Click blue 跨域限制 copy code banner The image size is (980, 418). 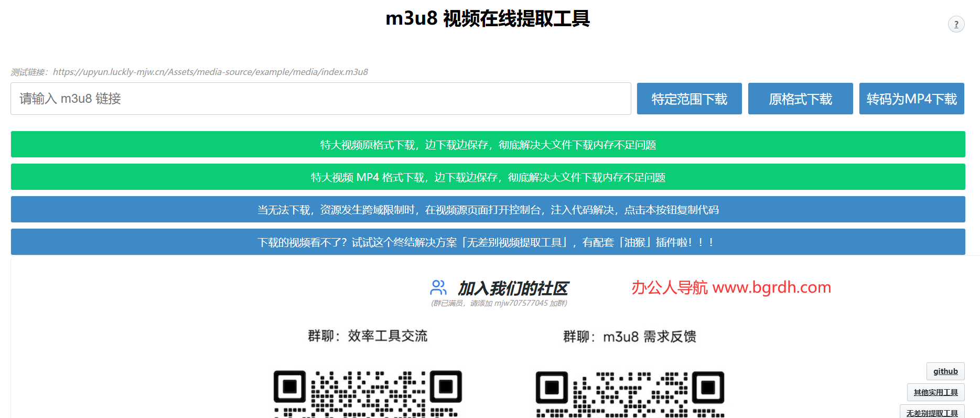click(488, 209)
